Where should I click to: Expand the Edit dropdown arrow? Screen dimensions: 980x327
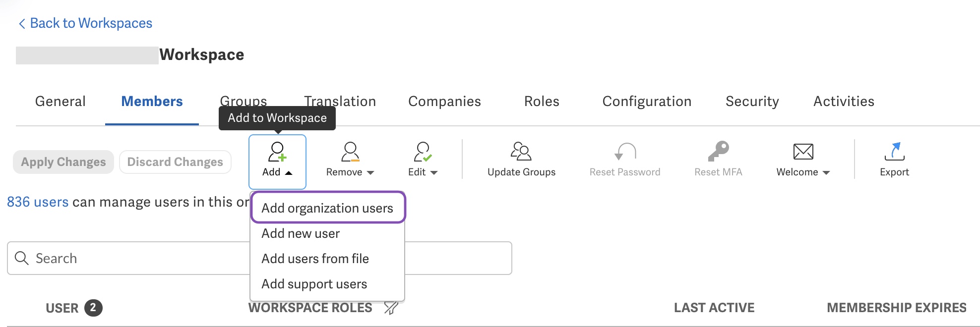tap(434, 173)
